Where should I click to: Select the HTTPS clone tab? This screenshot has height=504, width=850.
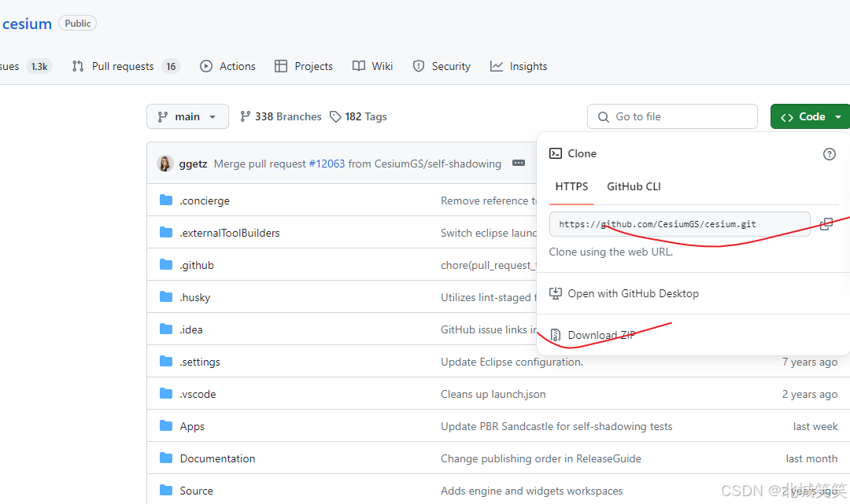(571, 186)
